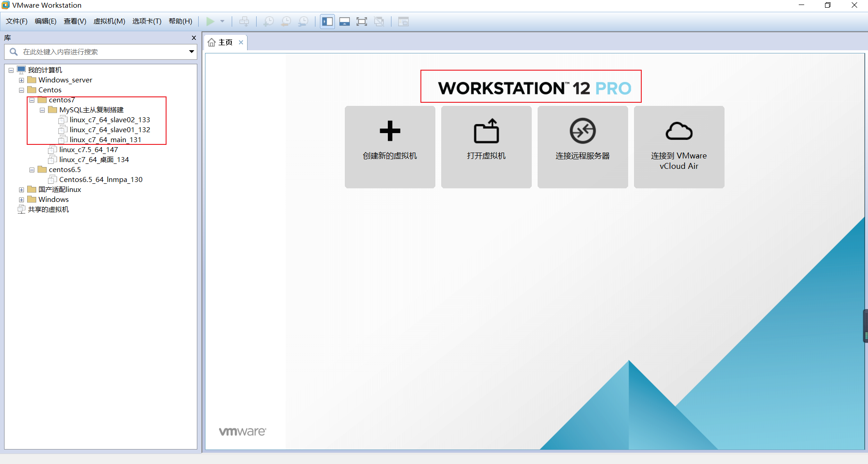Open the 选项卡(T) menu

pyautogui.click(x=147, y=21)
